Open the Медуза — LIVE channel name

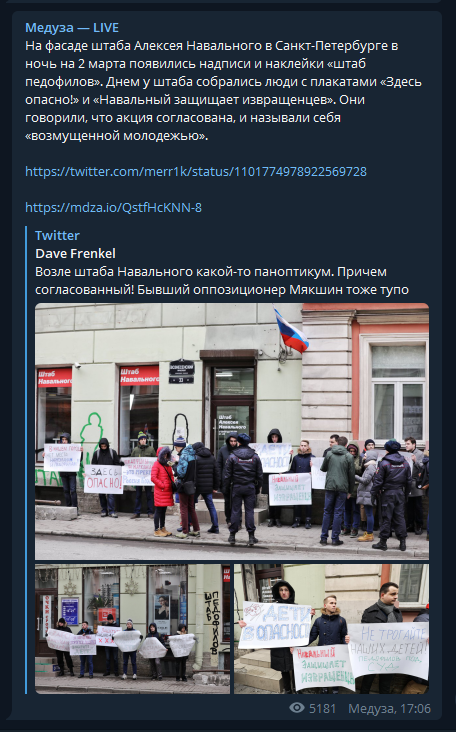coord(72,28)
